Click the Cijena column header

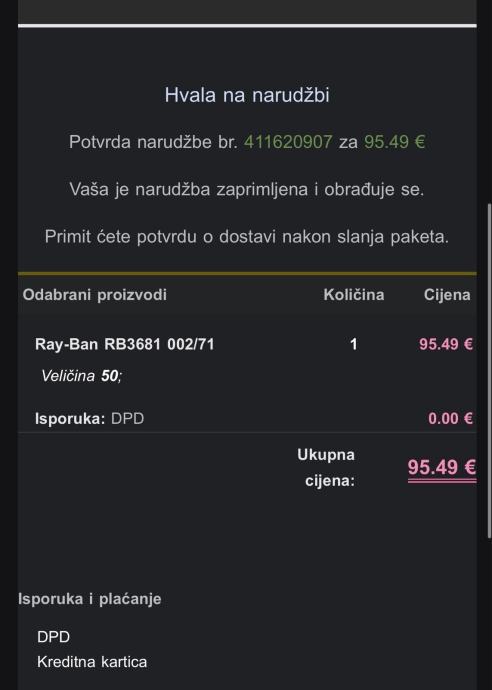click(x=447, y=295)
